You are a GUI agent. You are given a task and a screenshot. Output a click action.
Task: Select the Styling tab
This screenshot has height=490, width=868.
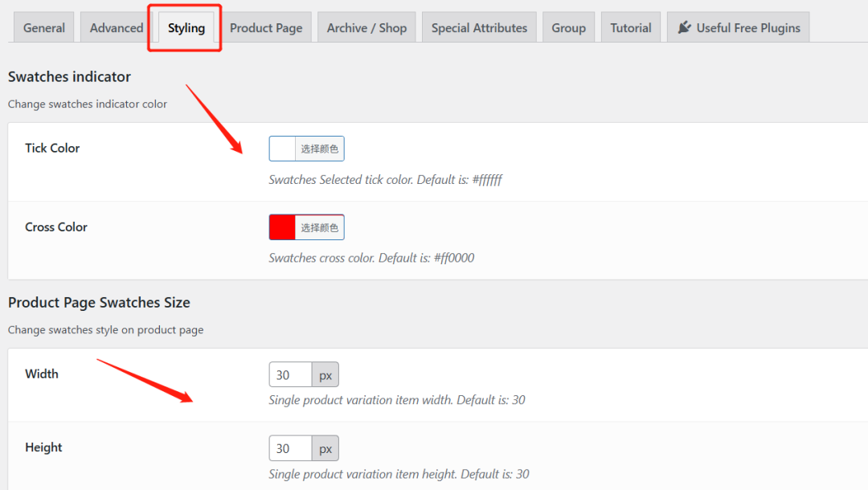(x=186, y=27)
